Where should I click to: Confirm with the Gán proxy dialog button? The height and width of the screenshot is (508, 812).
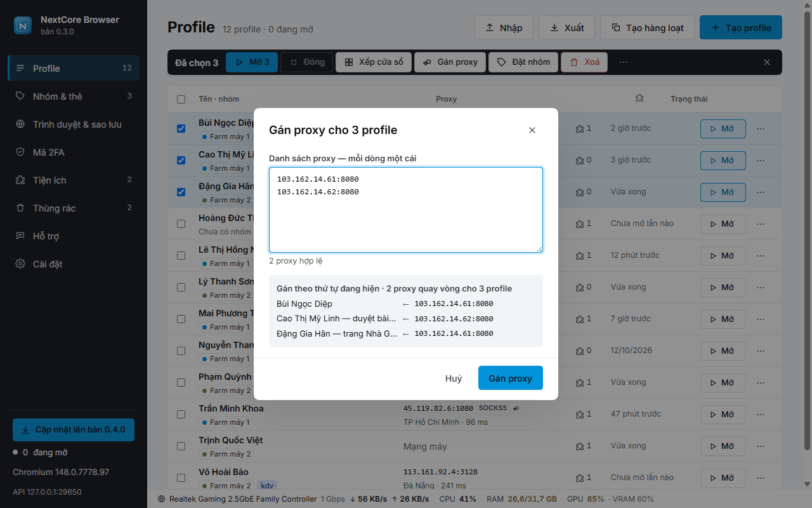coord(511,378)
